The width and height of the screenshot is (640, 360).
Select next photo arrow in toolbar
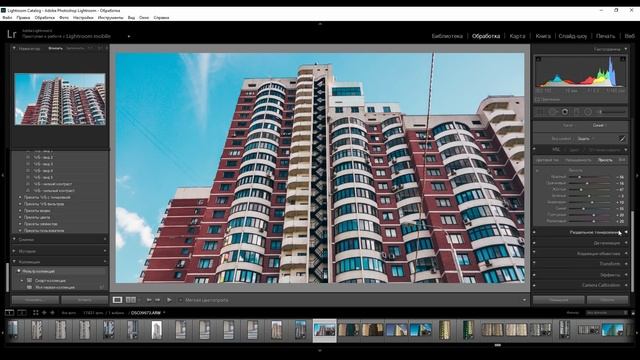(x=158, y=300)
